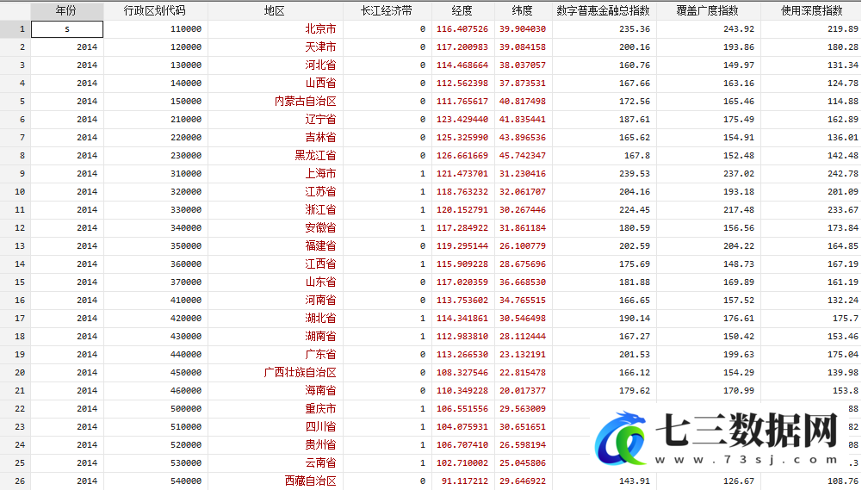Click the 浙江省 cell

[x=276, y=210]
